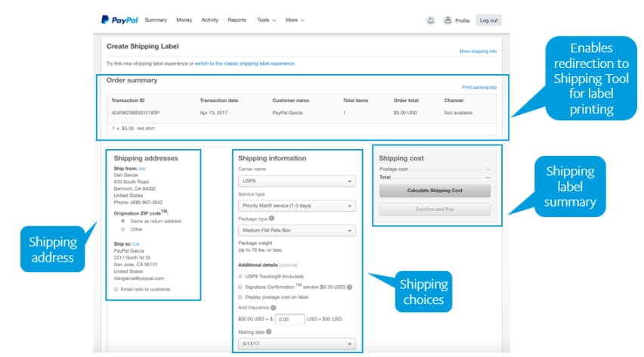Click the Profile person icon
The width and height of the screenshot is (644, 357).
coord(447,20)
